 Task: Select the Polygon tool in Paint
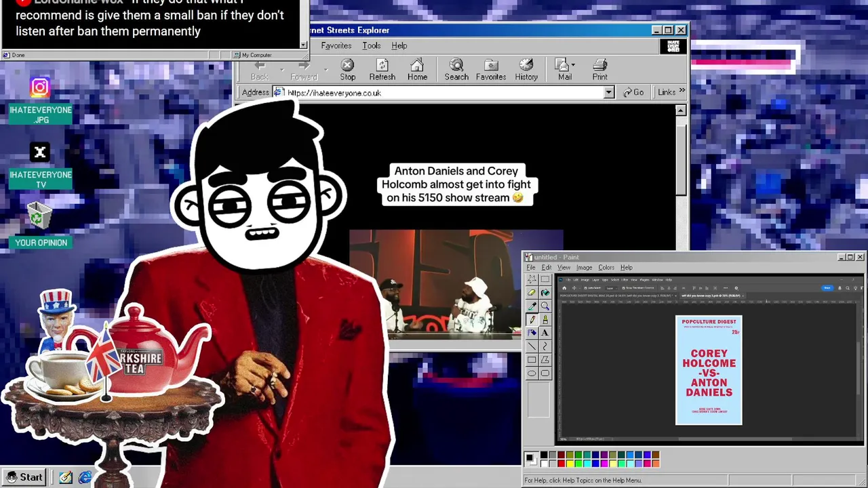point(545,359)
